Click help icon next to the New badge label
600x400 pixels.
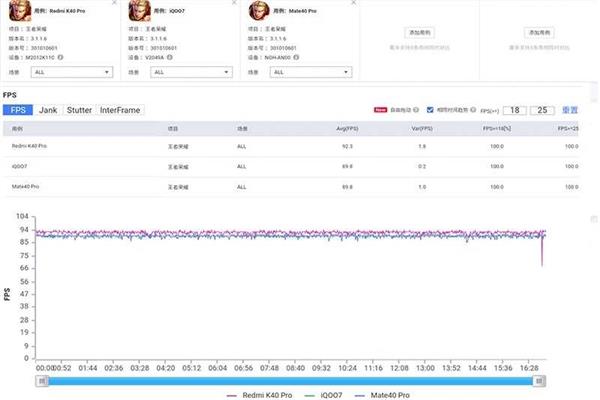click(416, 110)
